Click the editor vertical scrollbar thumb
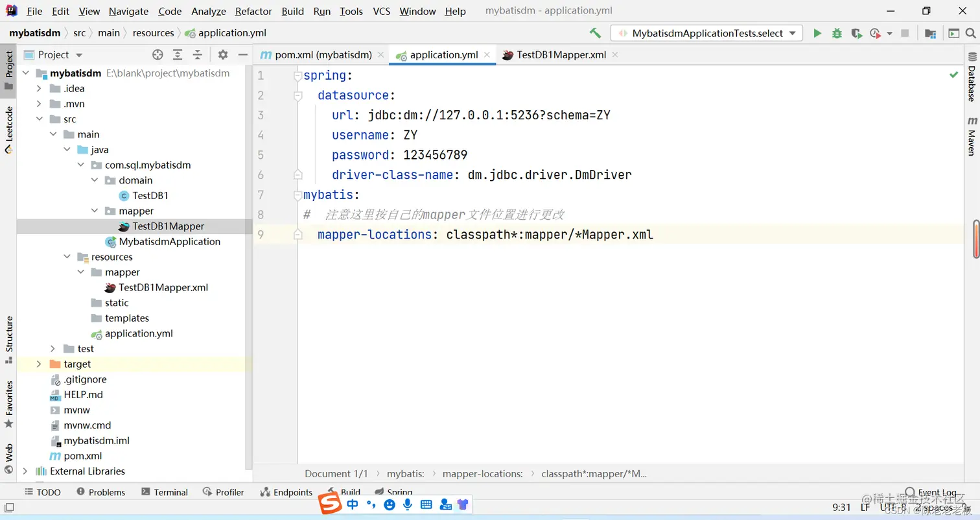This screenshot has width=980, height=520. coord(976,239)
